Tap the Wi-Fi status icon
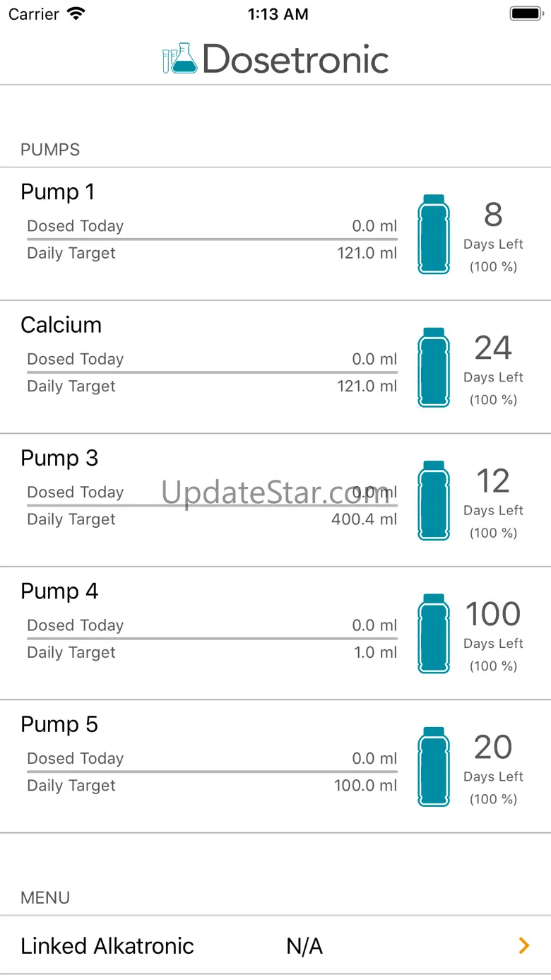 point(76,14)
